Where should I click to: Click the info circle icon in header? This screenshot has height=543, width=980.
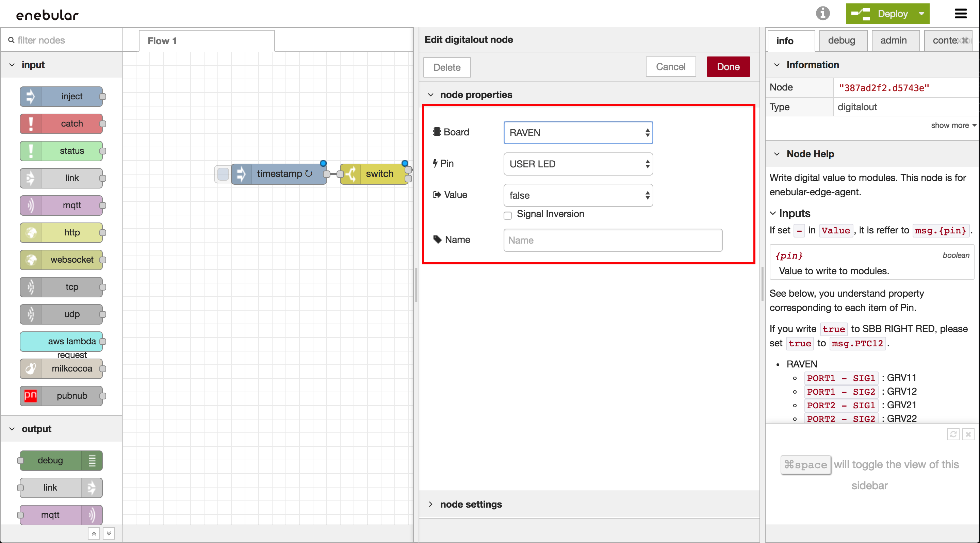point(822,13)
